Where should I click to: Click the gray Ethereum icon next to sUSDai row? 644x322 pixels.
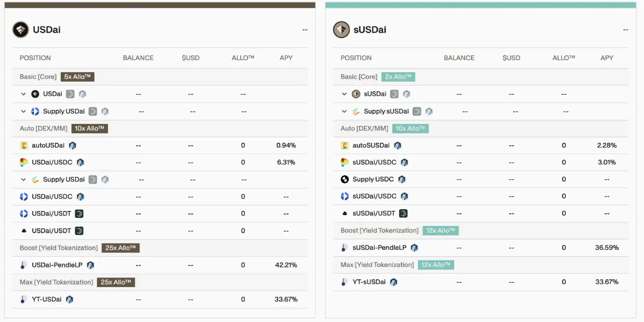(394, 94)
